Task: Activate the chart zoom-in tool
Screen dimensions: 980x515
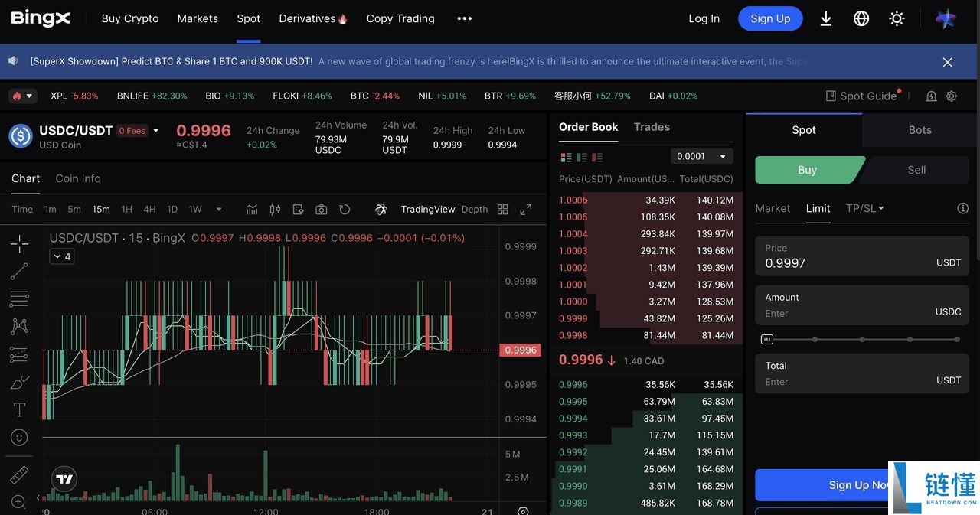Action: pyautogui.click(x=19, y=502)
